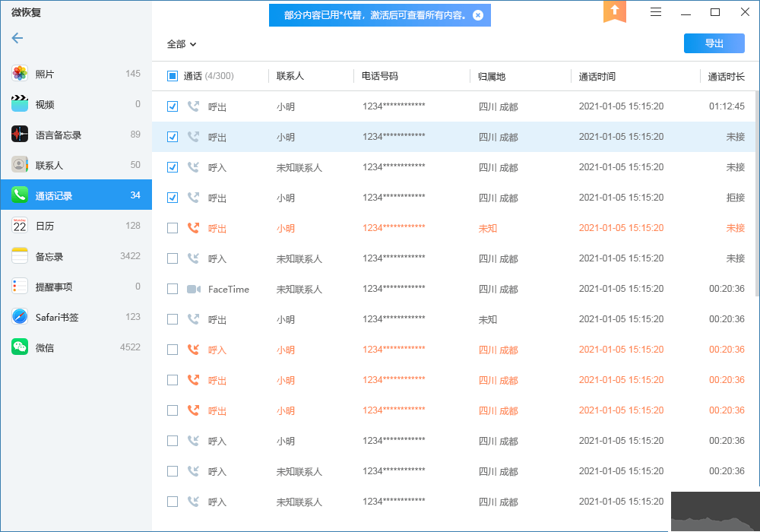The height and width of the screenshot is (532, 760).
Task: Click the FaceTime video camera icon
Action: point(194,290)
